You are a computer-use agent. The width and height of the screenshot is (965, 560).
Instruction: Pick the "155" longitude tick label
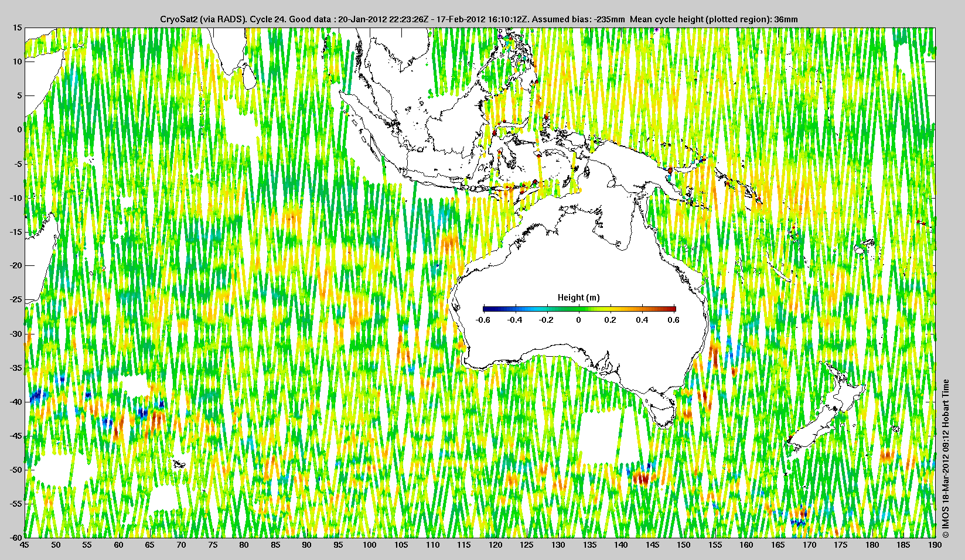tap(715, 545)
